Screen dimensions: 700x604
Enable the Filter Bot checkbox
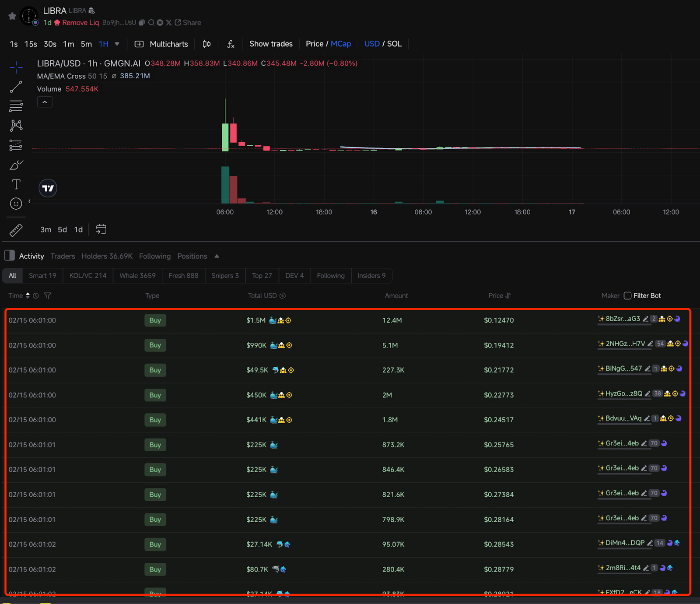pyautogui.click(x=627, y=296)
